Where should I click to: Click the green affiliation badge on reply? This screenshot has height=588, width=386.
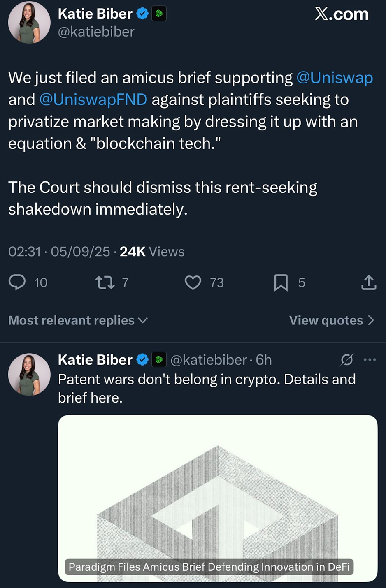coord(159,360)
